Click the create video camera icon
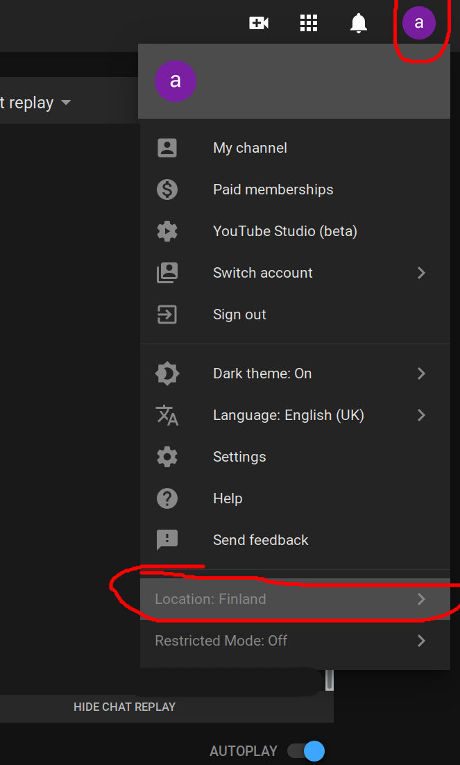 point(259,23)
